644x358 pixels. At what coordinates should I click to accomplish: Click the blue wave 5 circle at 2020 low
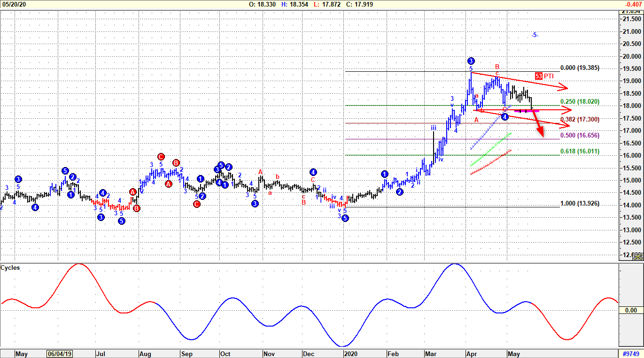point(345,218)
